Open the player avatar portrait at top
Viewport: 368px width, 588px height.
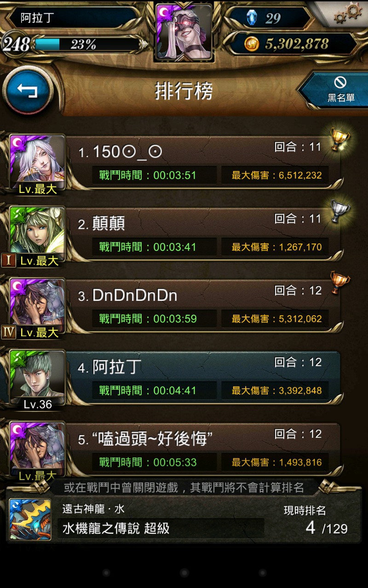tap(184, 31)
